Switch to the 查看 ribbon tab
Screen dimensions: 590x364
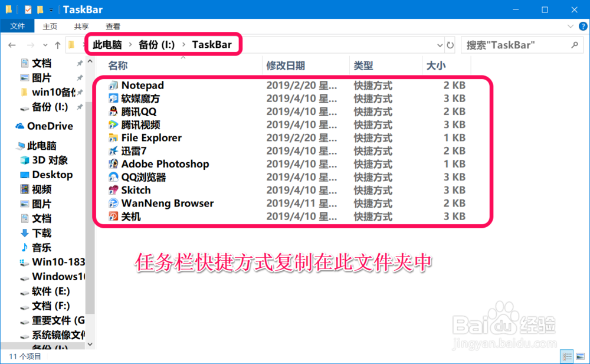tap(112, 26)
